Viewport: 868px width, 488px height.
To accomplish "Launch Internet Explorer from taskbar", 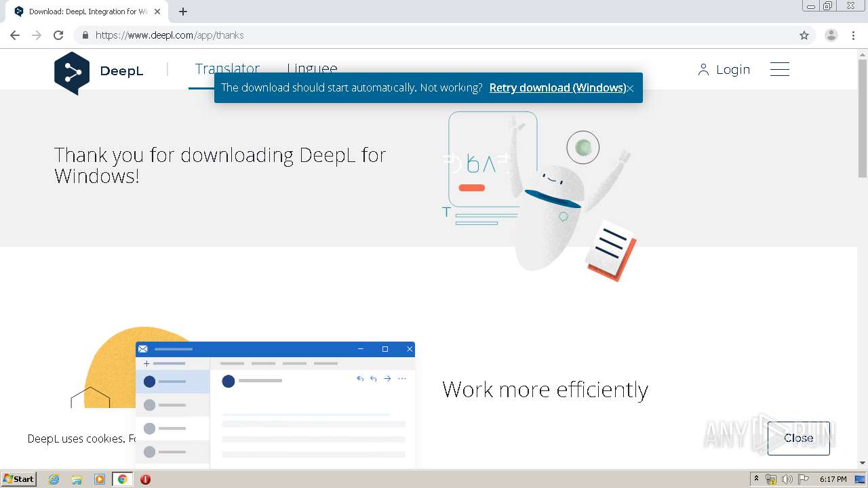I will tap(54, 479).
